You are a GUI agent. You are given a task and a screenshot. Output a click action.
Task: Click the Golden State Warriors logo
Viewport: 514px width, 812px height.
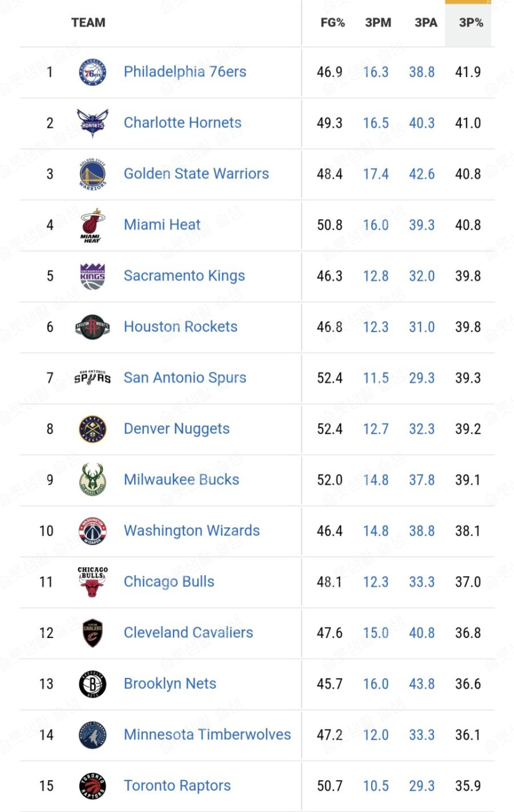(x=92, y=174)
